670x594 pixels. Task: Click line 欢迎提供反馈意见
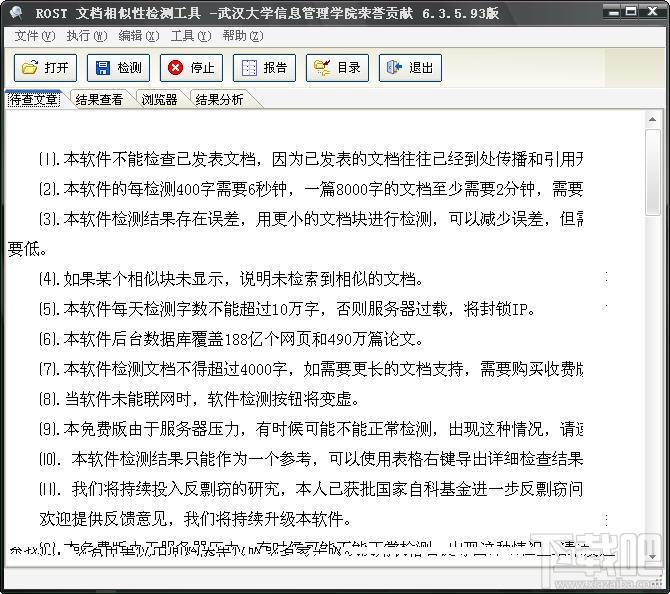[x=195, y=519]
